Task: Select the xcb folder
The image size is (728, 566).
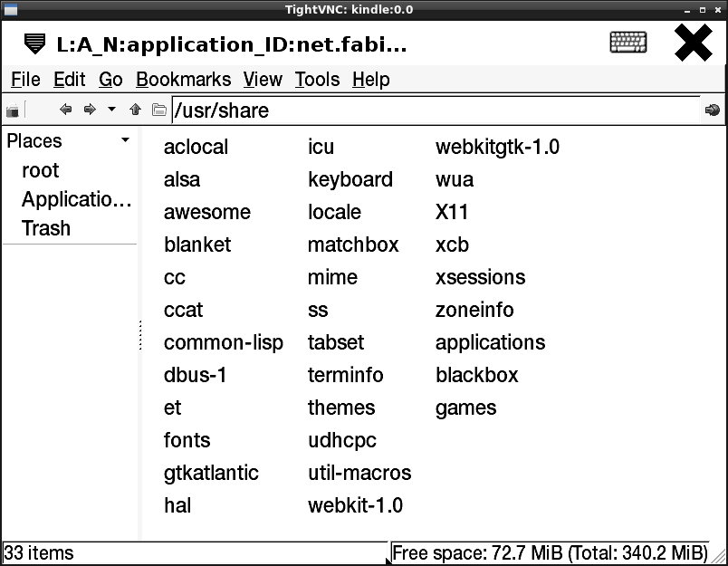Action: tap(452, 245)
